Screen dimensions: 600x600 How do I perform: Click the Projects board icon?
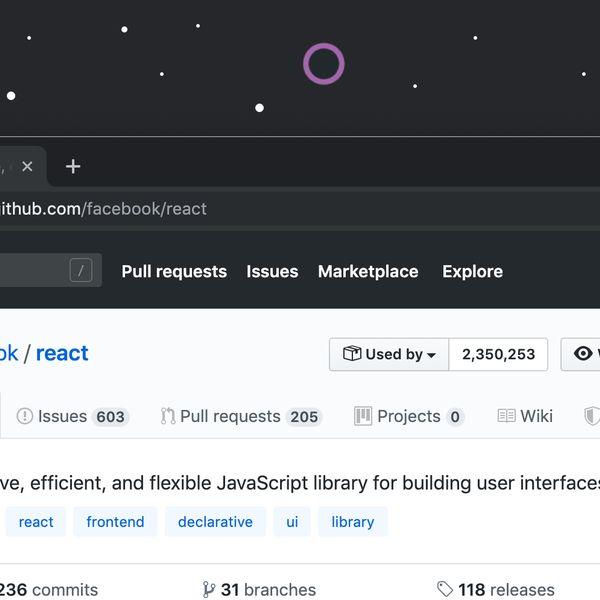tap(363, 416)
